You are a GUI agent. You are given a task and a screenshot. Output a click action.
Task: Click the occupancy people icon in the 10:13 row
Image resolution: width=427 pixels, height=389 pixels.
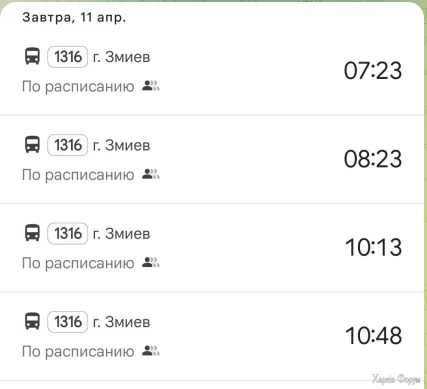tap(151, 263)
